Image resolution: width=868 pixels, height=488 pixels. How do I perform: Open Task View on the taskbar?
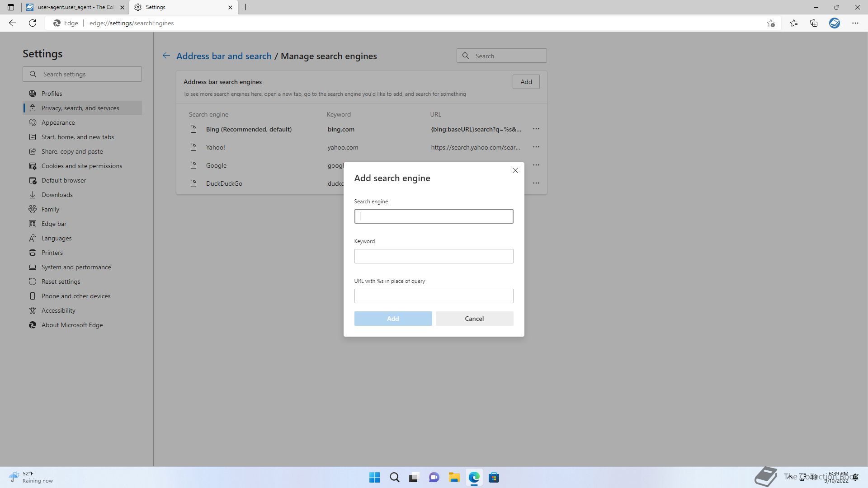414,478
